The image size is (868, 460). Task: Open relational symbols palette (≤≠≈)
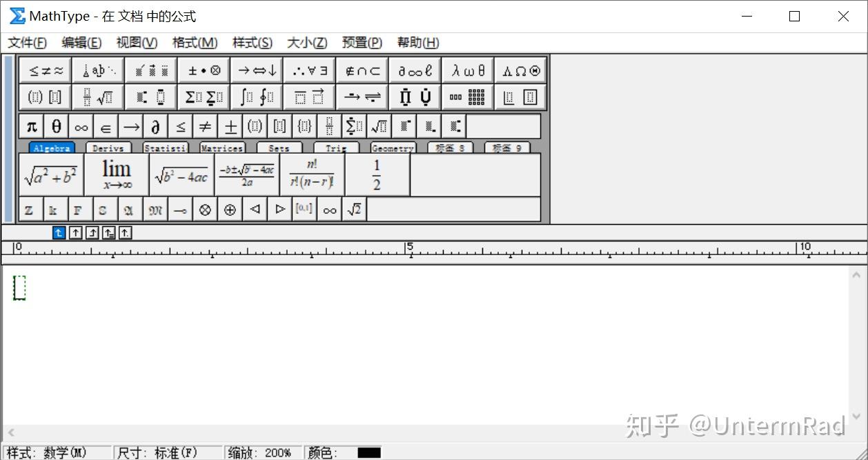tap(46, 70)
